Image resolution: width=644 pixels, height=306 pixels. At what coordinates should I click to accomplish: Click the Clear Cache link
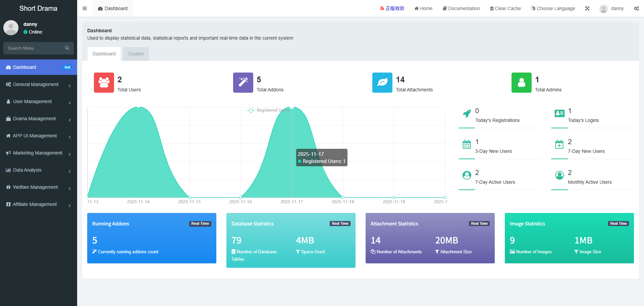(505, 8)
